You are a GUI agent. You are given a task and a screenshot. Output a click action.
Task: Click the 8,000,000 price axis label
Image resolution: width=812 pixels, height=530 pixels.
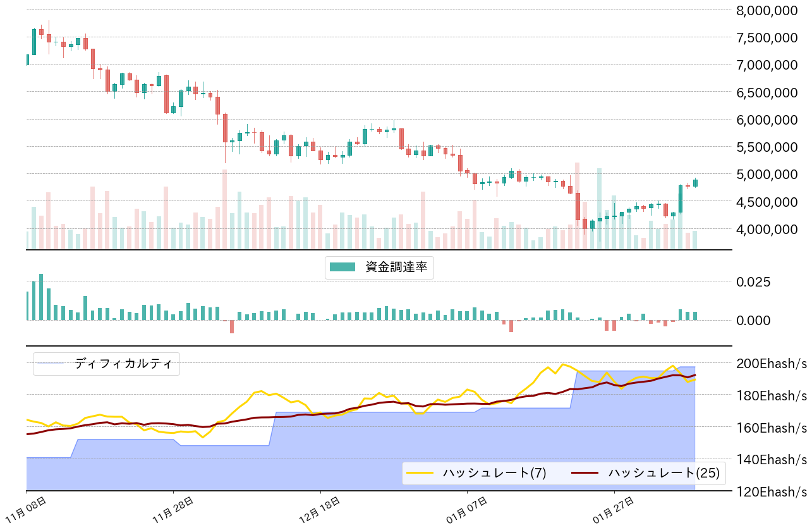(767, 10)
